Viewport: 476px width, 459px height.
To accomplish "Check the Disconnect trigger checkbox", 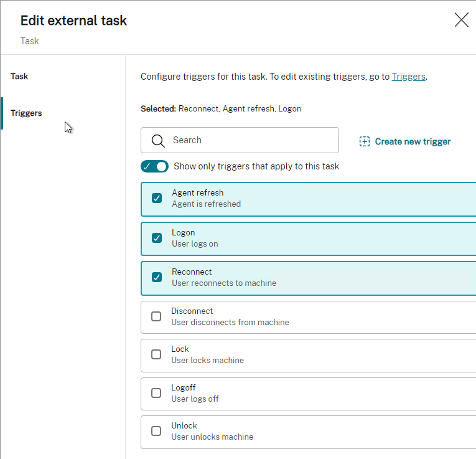I will tap(156, 316).
